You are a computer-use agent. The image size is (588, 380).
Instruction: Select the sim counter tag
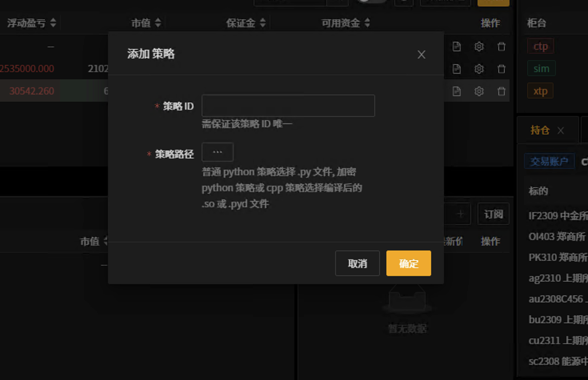pyautogui.click(x=541, y=68)
